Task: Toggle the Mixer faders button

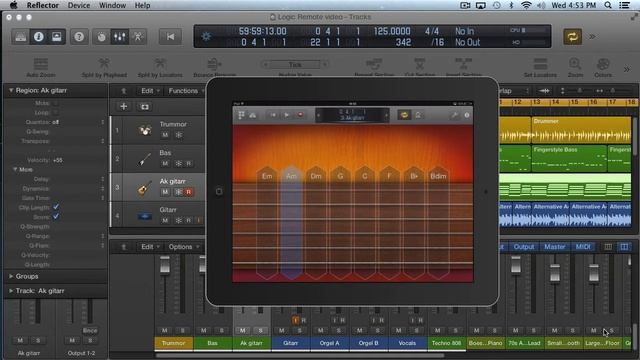Action: click(120, 37)
